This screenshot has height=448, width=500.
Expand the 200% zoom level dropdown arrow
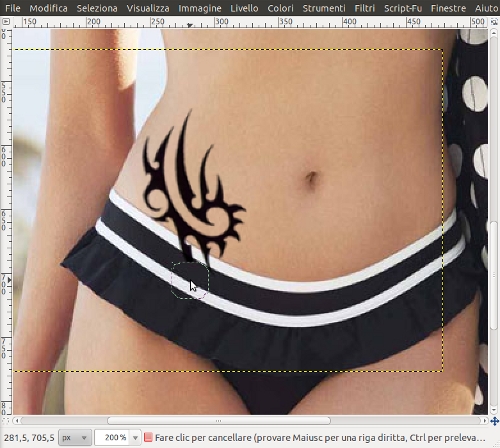(135, 437)
